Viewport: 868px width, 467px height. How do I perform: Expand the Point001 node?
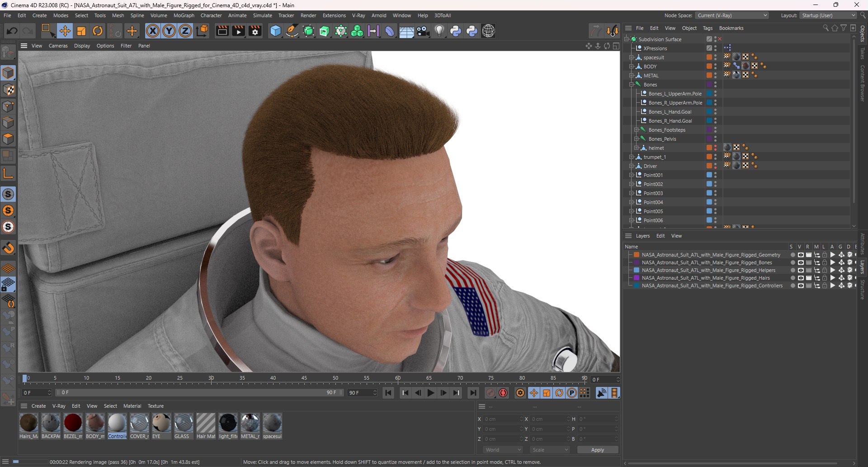click(632, 175)
